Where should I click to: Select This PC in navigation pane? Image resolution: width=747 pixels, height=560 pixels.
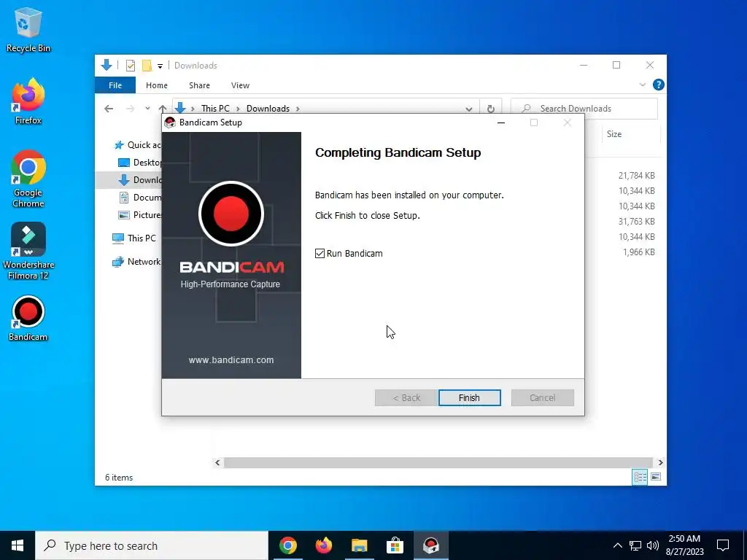(x=134, y=238)
